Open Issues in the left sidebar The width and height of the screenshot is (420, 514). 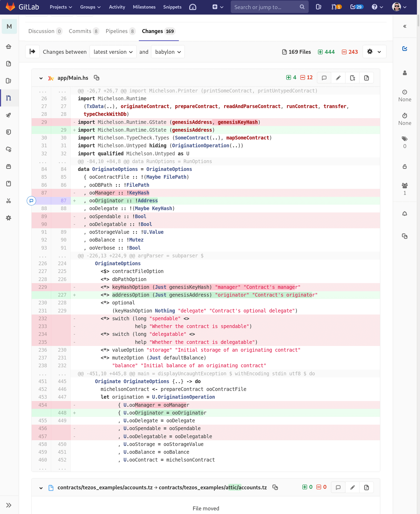pyautogui.click(x=9, y=81)
